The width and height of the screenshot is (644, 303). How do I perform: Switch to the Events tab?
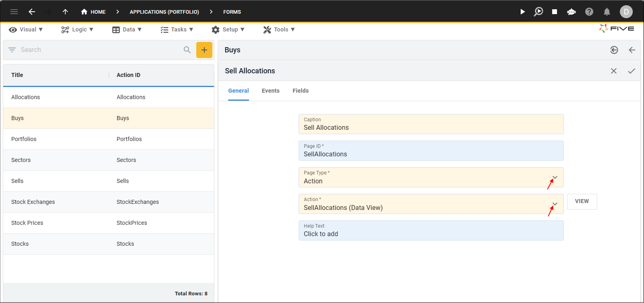click(270, 91)
